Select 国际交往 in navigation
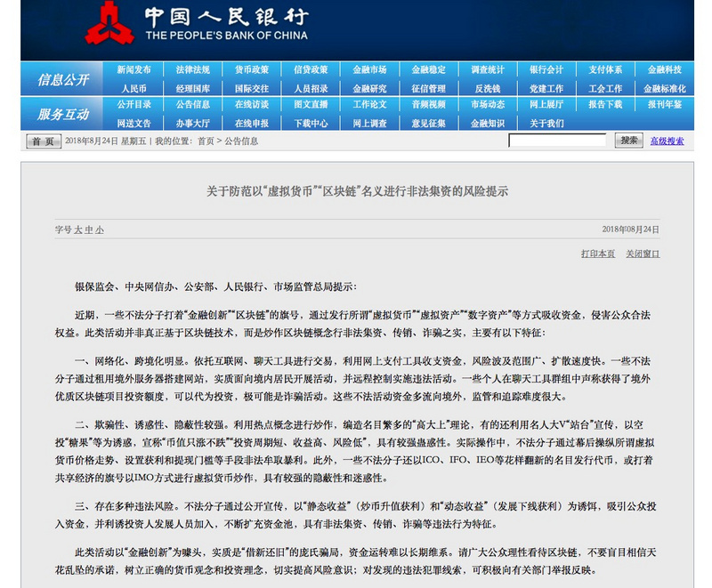The image size is (712, 588). (252, 88)
